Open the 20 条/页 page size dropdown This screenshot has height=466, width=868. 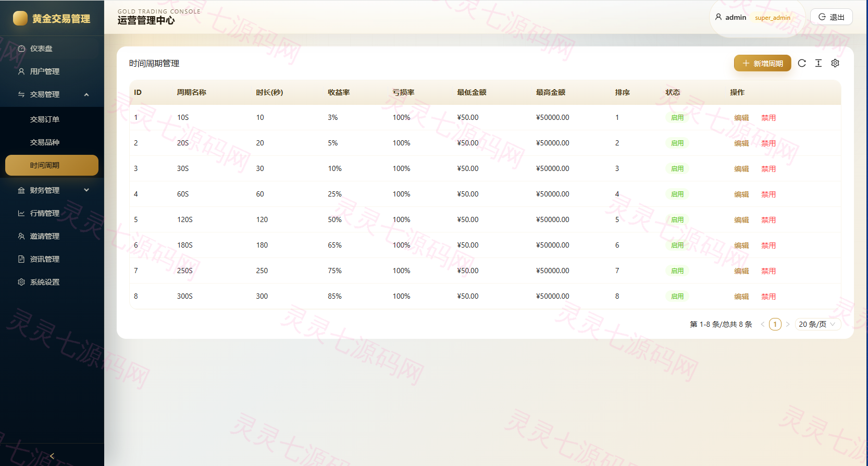tap(817, 324)
